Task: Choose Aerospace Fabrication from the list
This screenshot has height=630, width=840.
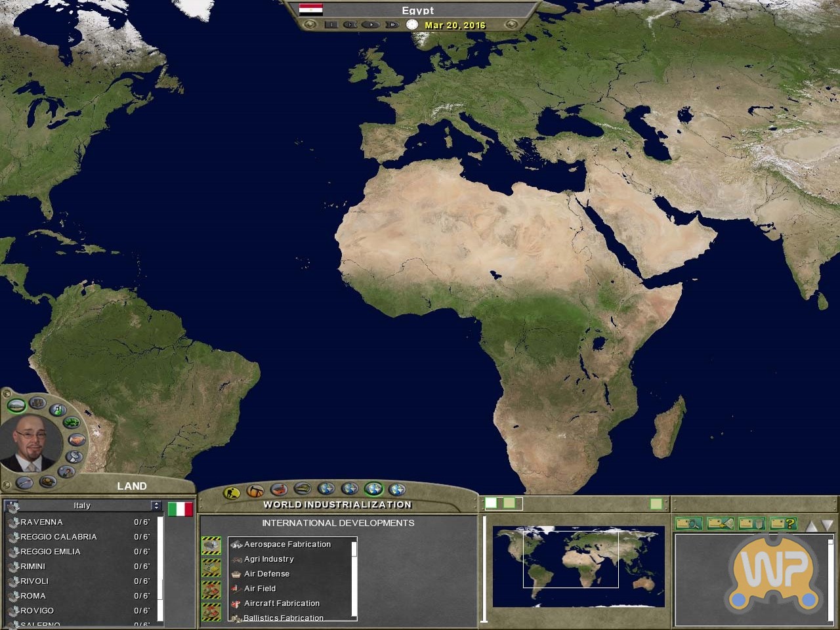Action: pos(287,544)
